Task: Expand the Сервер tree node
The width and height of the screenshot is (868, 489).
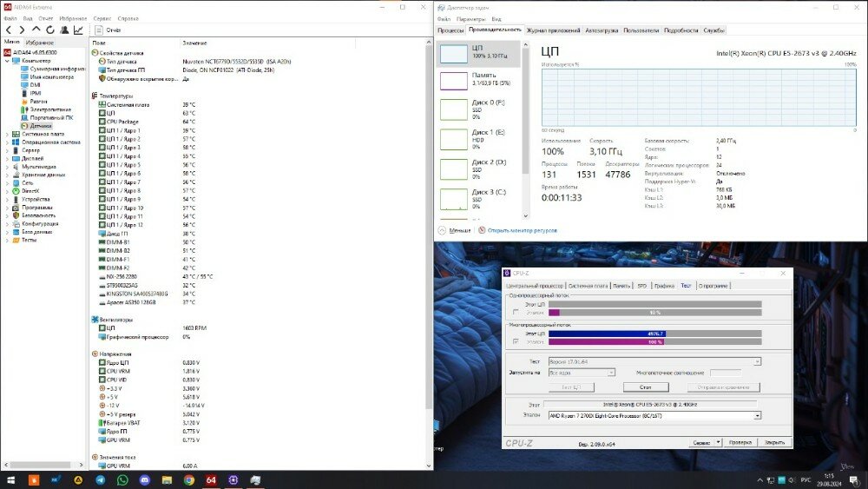Action: 7,150
